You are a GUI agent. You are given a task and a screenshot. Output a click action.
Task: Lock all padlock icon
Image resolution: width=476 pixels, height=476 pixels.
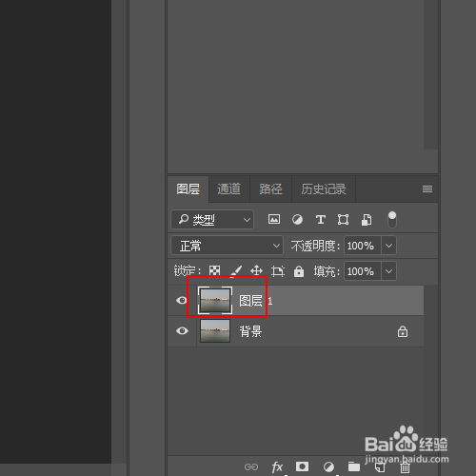tap(299, 271)
